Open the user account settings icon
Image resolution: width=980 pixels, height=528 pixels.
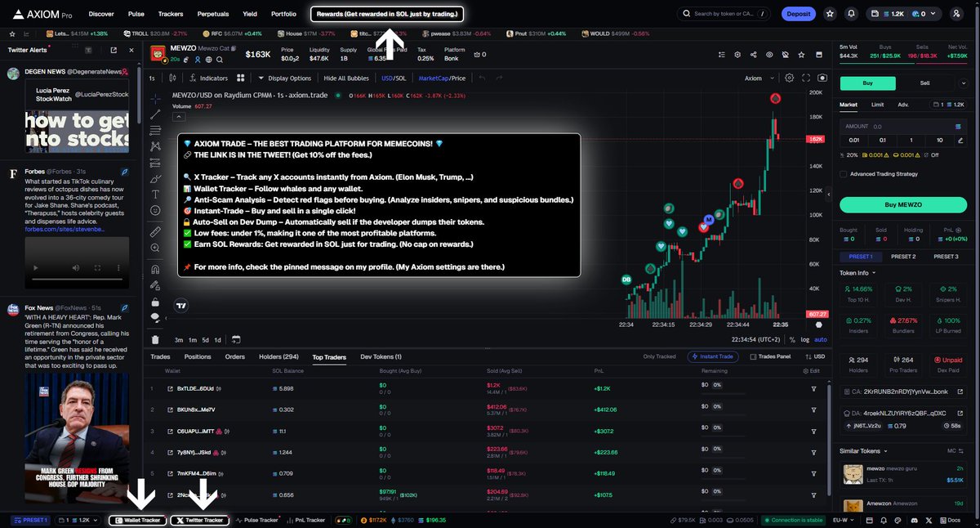[x=956, y=14]
